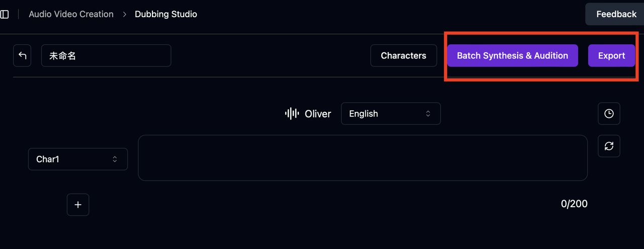Click the back arrow button
Screen dimensions: 644x249
22,55
